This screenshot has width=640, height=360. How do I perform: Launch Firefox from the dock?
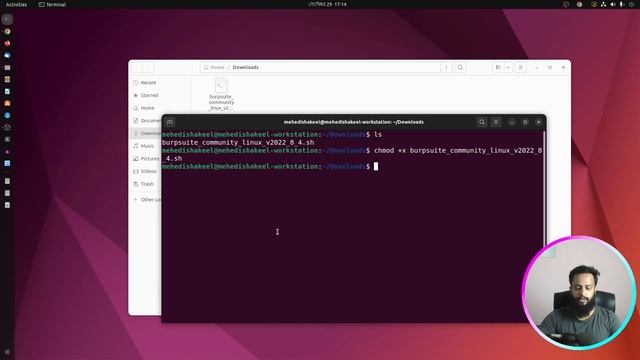[7, 43]
